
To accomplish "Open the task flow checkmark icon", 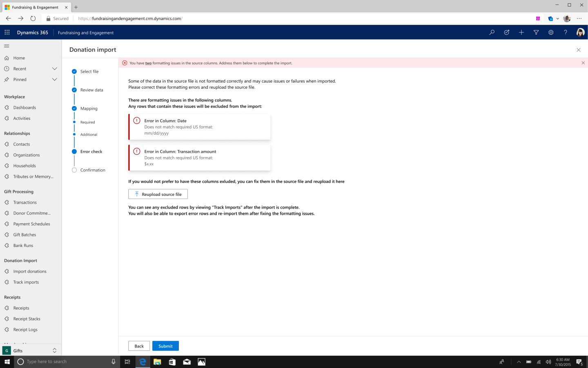I will [x=507, y=32].
